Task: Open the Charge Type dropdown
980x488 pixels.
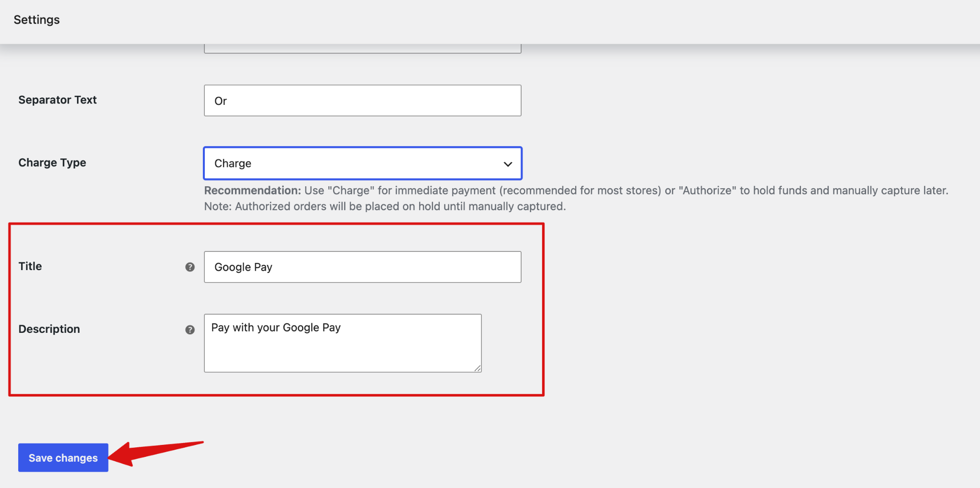Action: point(363,163)
